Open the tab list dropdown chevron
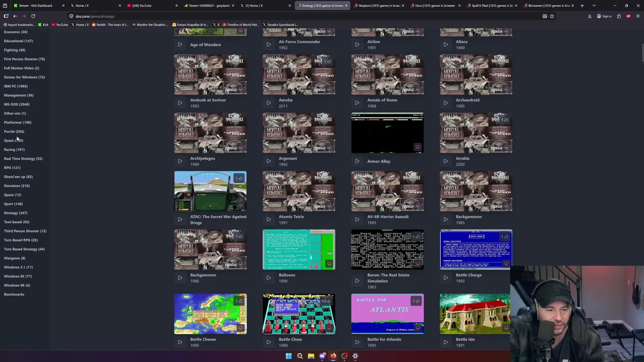This screenshot has height=362, width=644. point(594,6)
